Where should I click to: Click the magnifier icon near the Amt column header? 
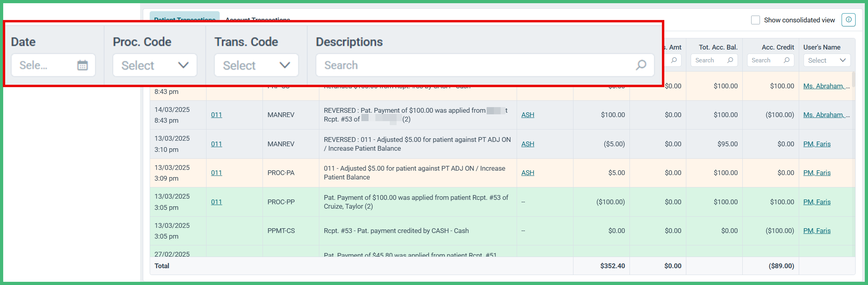(x=674, y=60)
